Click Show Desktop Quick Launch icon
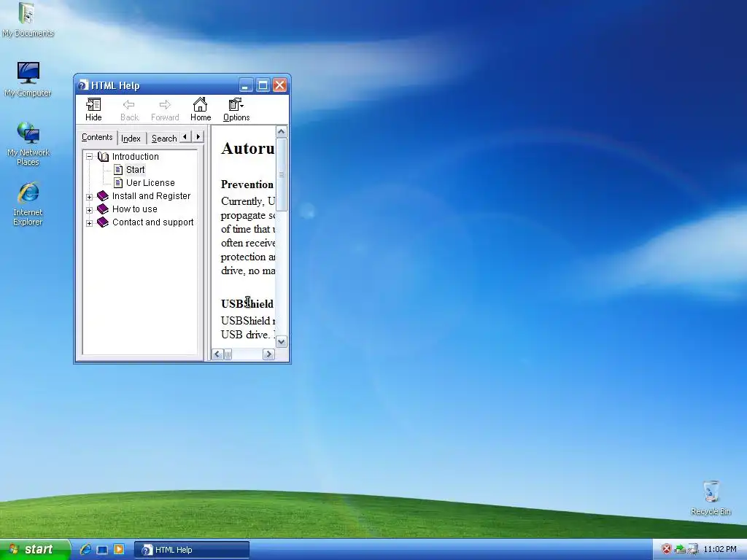 point(102,550)
